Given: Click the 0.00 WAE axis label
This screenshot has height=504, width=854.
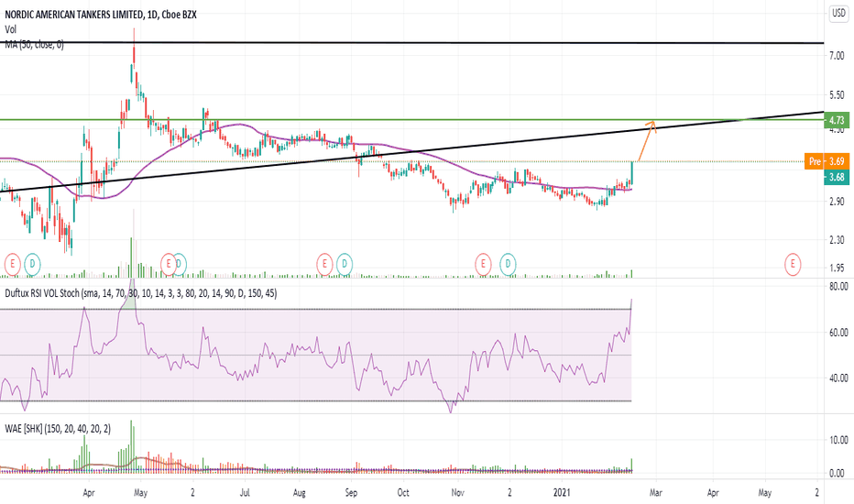Looking at the screenshot, I should tap(838, 473).
